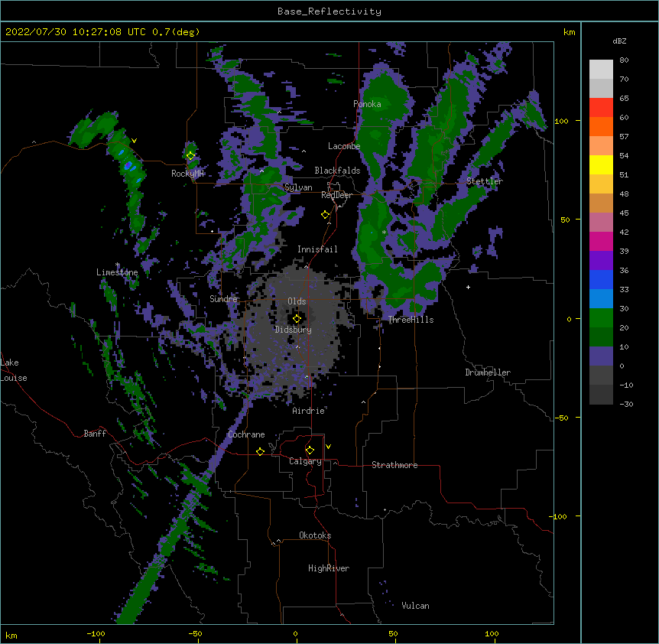The width and height of the screenshot is (659, 644).
Task: Click the Lake Louise label
Action: coord(12,370)
